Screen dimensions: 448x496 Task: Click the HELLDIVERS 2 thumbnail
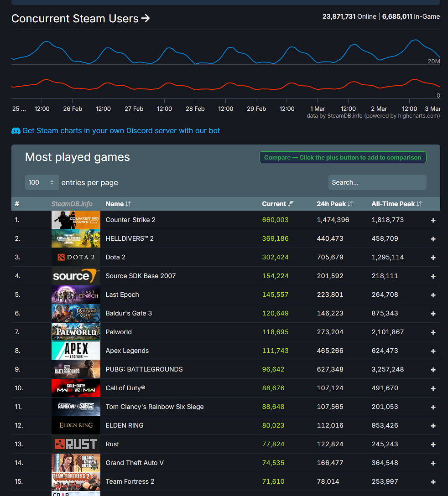[76, 238]
